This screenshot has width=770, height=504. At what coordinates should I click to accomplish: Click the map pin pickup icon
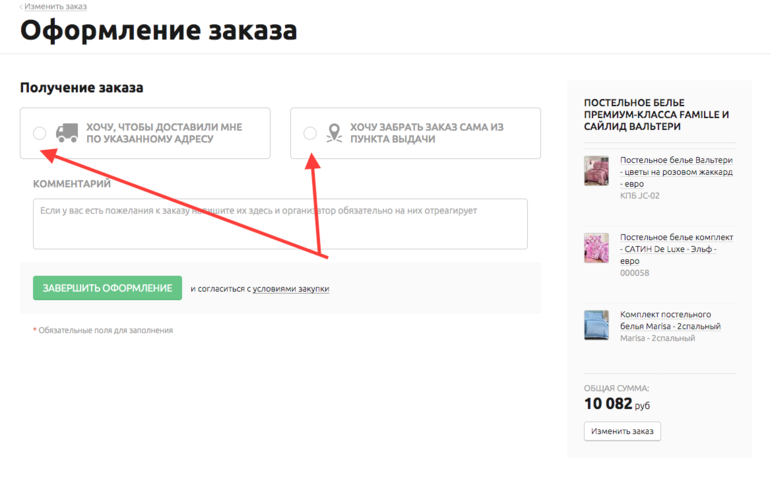pyautogui.click(x=334, y=133)
